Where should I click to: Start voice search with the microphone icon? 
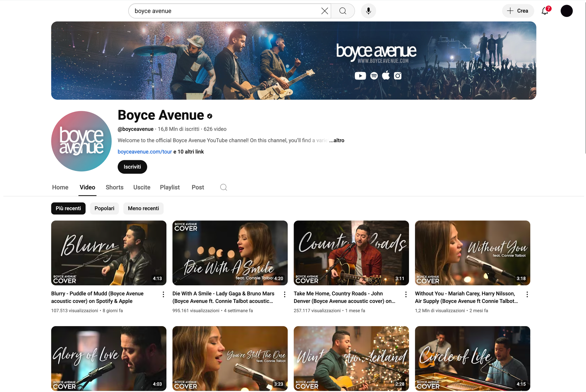pos(368,11)
